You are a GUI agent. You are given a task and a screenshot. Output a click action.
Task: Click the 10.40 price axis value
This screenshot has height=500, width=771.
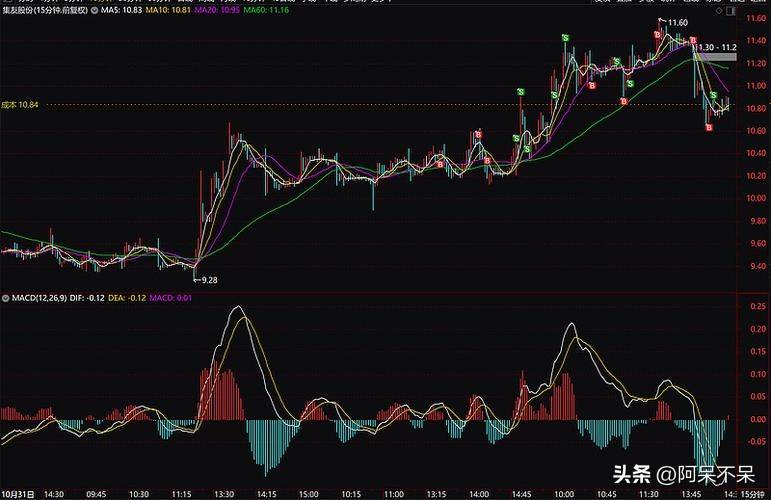[x=756, y=153]
